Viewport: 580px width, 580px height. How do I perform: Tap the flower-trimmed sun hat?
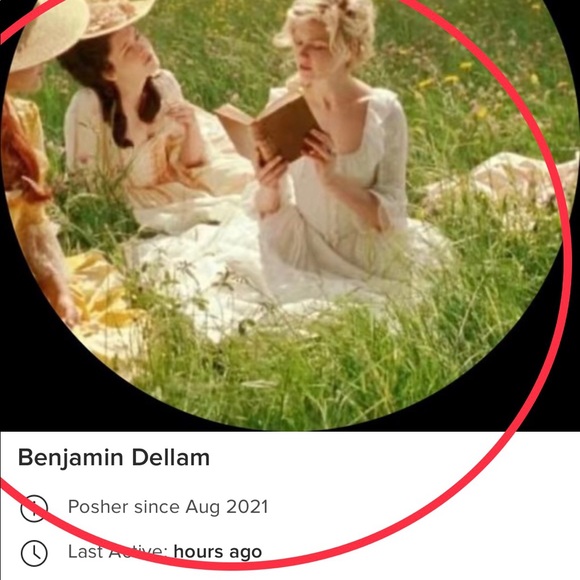[x=118, y=17]
